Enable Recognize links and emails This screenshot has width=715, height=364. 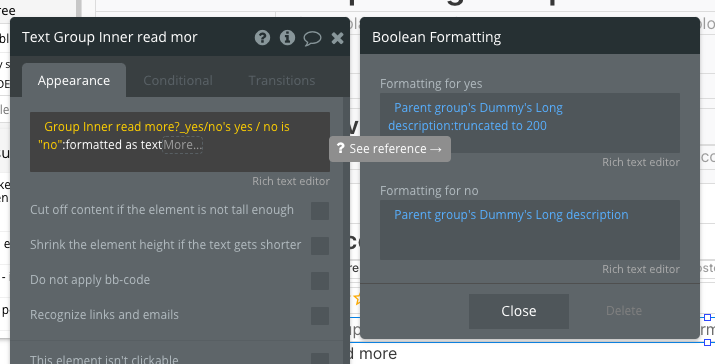click(x=320, y=316)
